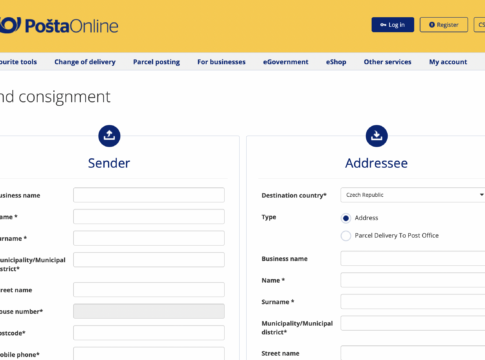Focus the Addressee Municipality field
This screenshot has height=360, width=485.
coord(413,323)
